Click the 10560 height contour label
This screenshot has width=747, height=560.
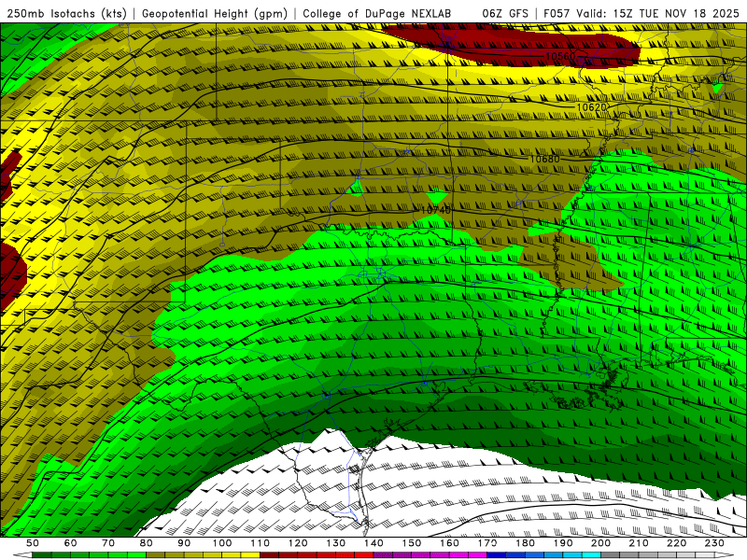point(560,57)
